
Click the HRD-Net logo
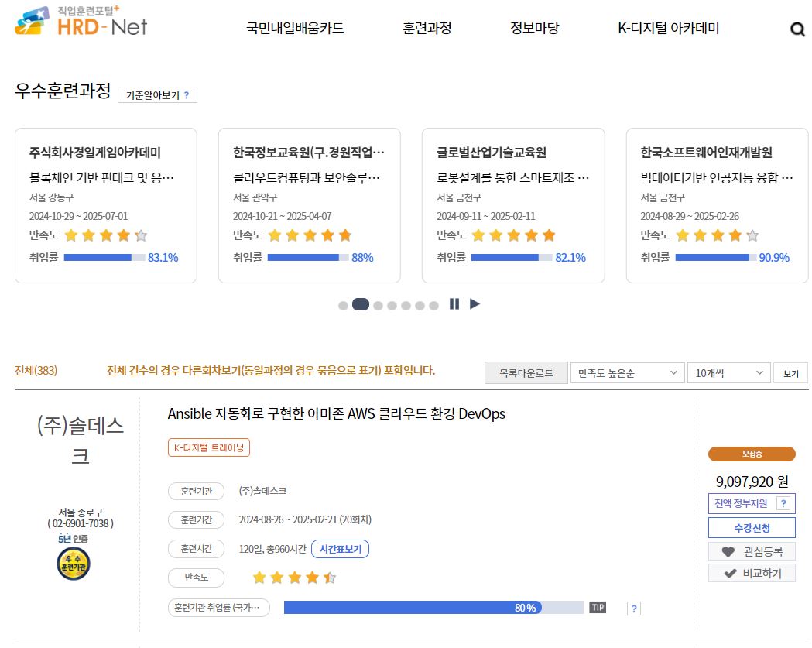81,21
